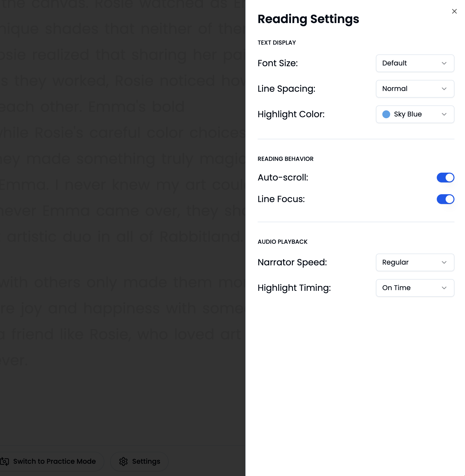
Task: Expand the chevron next to Default
Action: pos(444,63)
